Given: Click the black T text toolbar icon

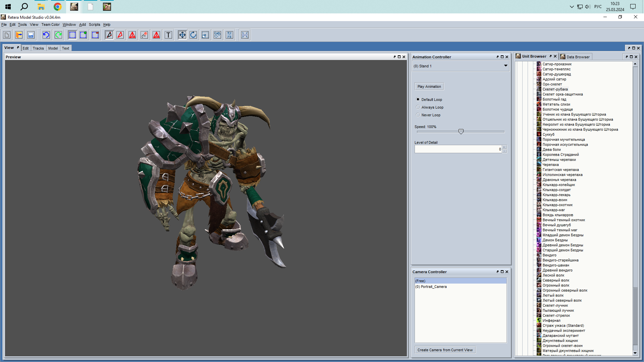Looking at the screenshot, I should coord(168,35).
